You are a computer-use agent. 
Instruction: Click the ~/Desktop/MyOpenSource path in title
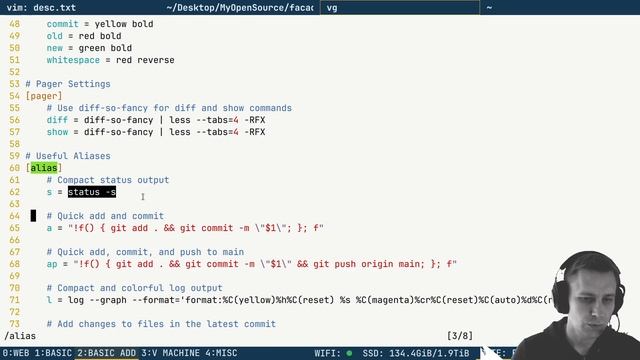tap(240, 8)
